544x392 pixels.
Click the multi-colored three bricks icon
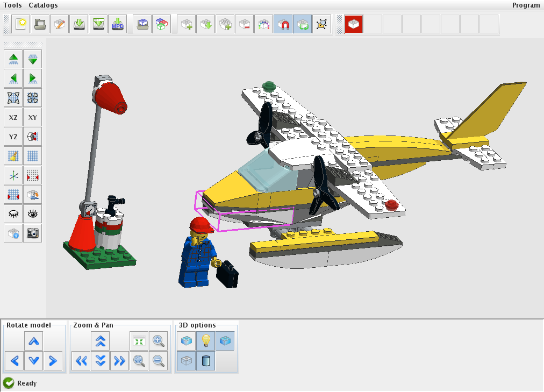[162, 24]
